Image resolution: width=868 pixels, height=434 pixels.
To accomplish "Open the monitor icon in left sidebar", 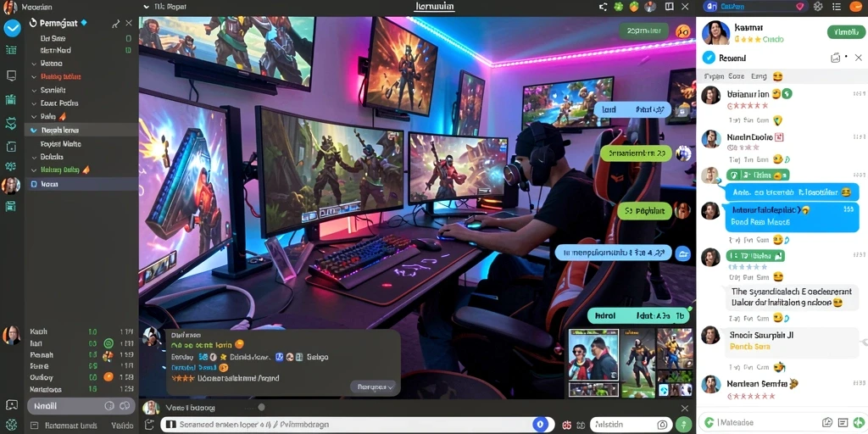I will [x=11, y=75].
